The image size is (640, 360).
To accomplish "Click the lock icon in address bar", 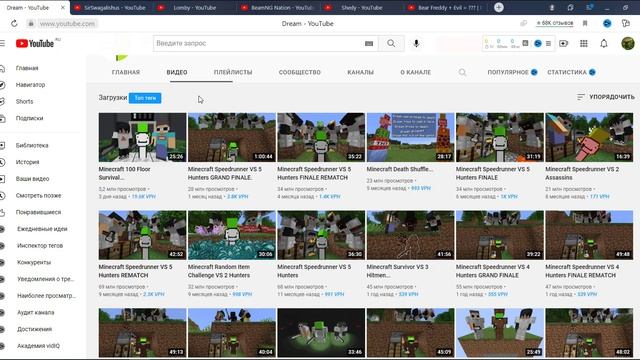I will (31, 24).
